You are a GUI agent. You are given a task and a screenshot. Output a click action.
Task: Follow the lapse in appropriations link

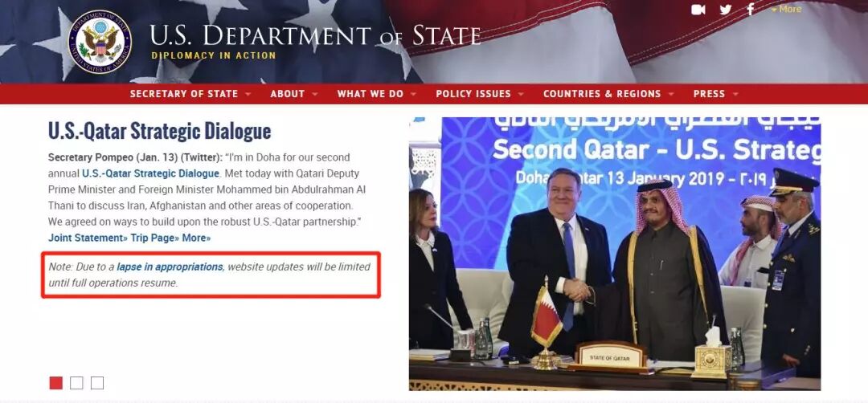pyautogui.click(x=170, y=267)
